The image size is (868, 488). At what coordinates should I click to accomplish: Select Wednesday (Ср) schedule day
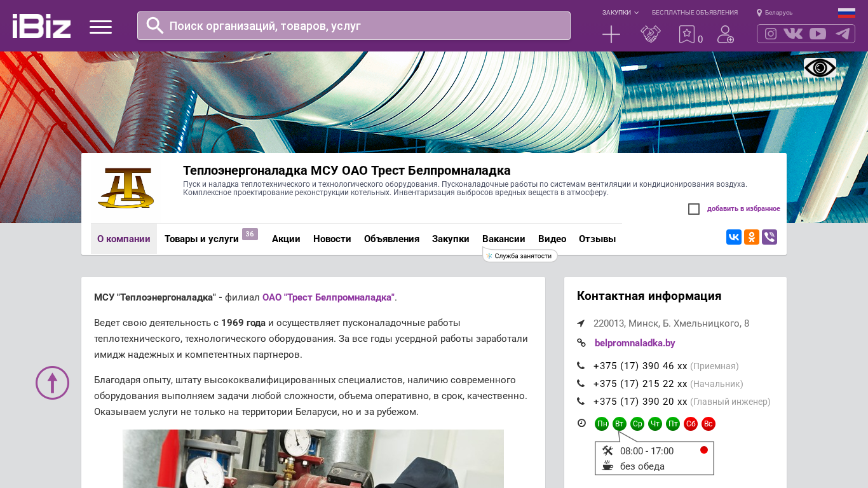pyautogui.click(x=637, y=424)
